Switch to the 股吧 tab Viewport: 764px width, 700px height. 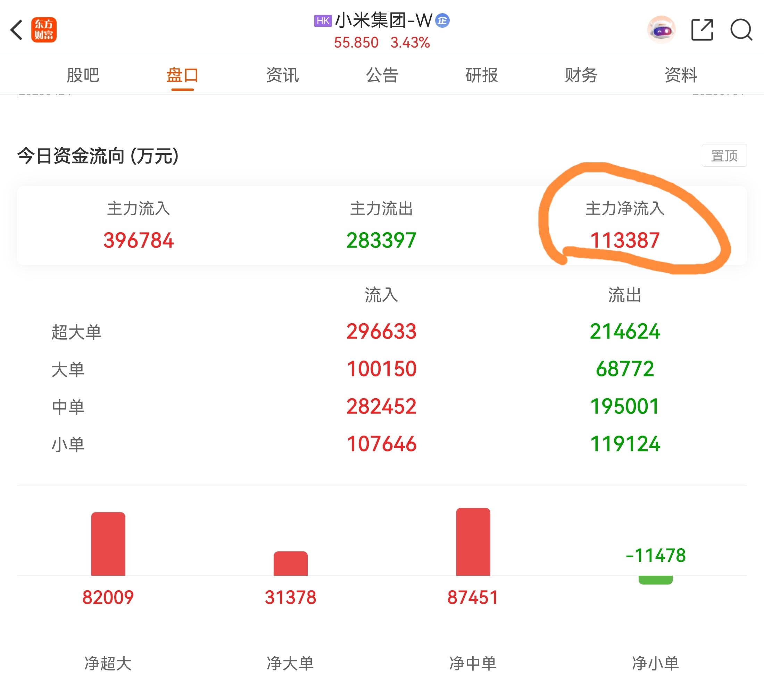click(83, 75)
